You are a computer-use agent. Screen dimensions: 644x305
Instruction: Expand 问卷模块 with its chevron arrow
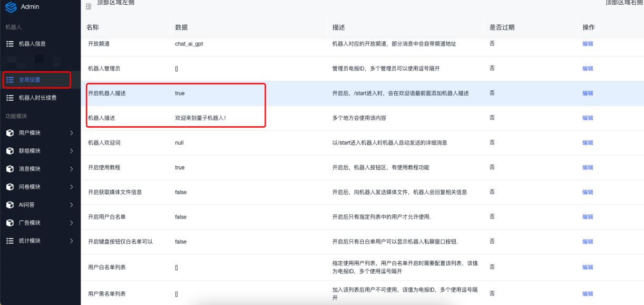[71, 187]
